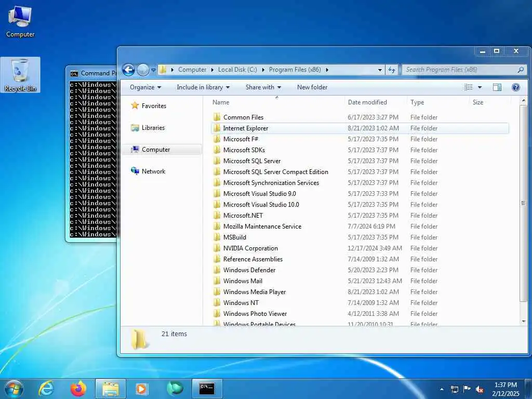532x399 pixels.
Task: Select the Microsoft.NET folder icon
Action: click(217, 216)
